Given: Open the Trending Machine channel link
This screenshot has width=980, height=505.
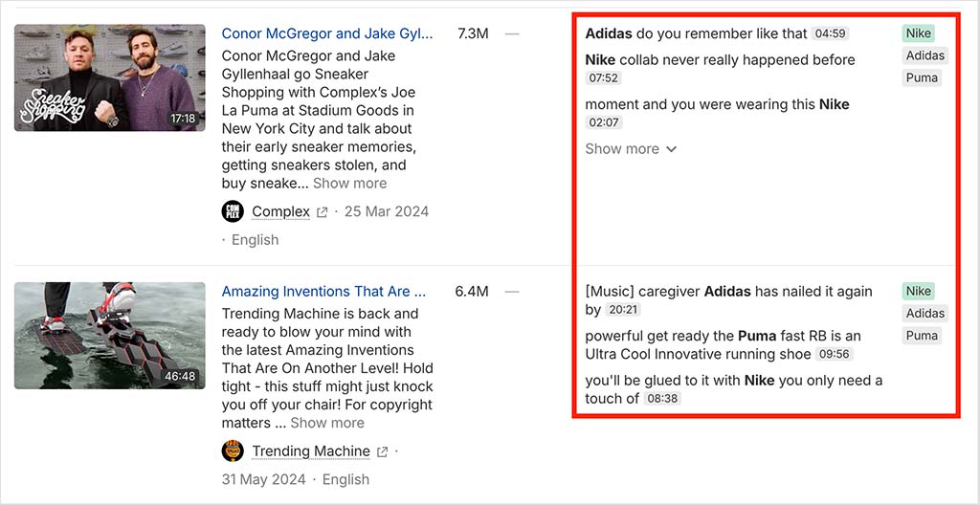Looking at the screenshot, I should tap(311, 450).
